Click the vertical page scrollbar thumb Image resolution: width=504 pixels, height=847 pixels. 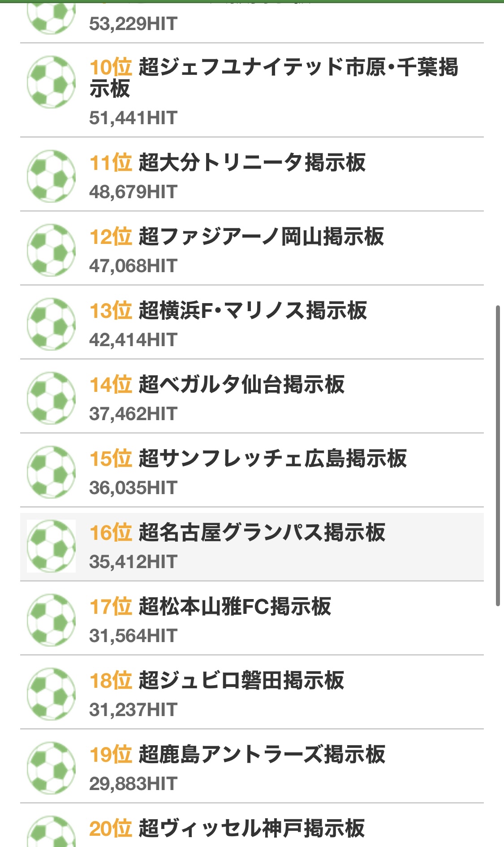[497, 455]
